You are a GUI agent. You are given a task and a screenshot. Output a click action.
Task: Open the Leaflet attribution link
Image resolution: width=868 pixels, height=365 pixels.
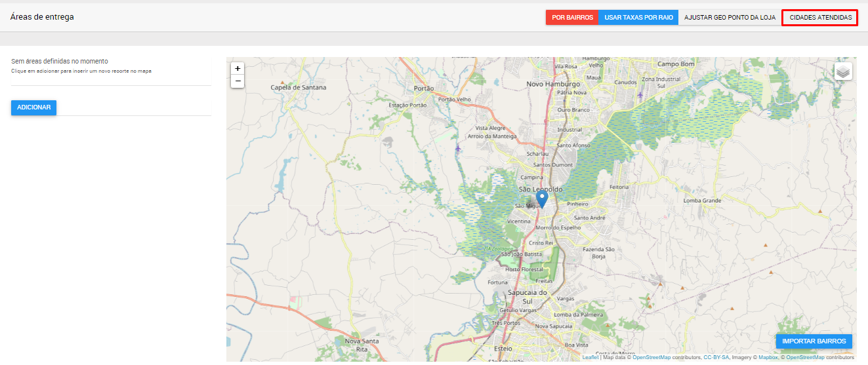(590, 357)
